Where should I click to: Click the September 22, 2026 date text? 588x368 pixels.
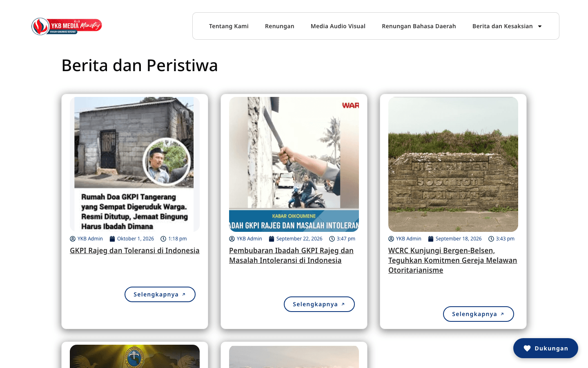tap(299, 239)
